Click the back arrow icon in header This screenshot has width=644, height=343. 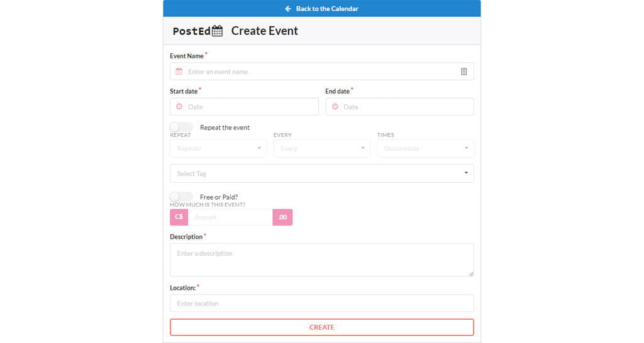pyautogui.click(x=288, y=9)
